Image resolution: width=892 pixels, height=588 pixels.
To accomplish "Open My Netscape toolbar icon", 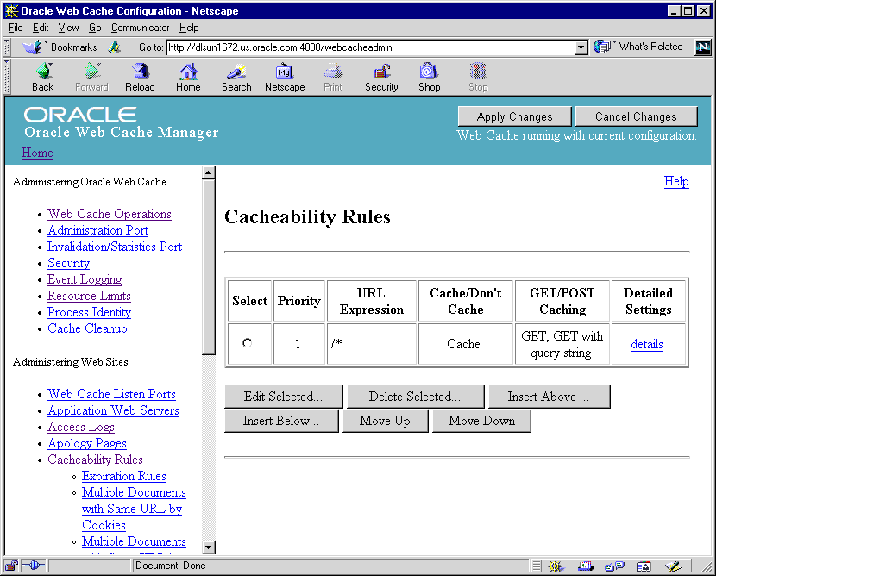I will 285,78.
